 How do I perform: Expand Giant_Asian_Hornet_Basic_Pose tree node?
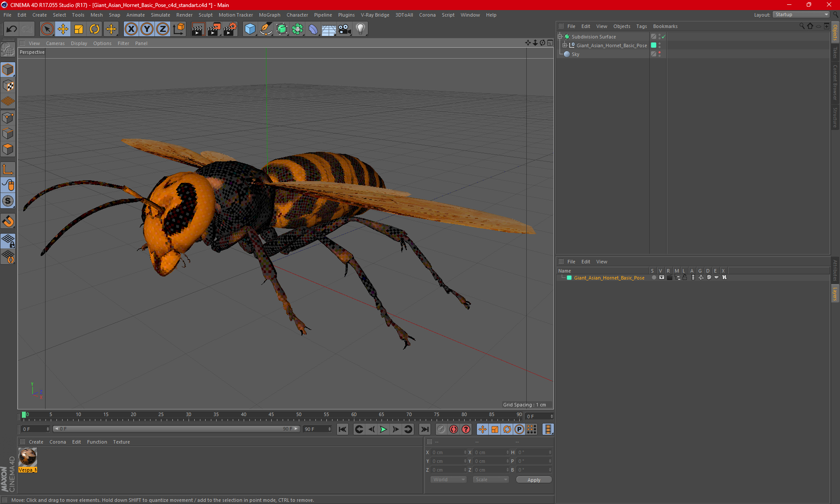coord(565,45)
